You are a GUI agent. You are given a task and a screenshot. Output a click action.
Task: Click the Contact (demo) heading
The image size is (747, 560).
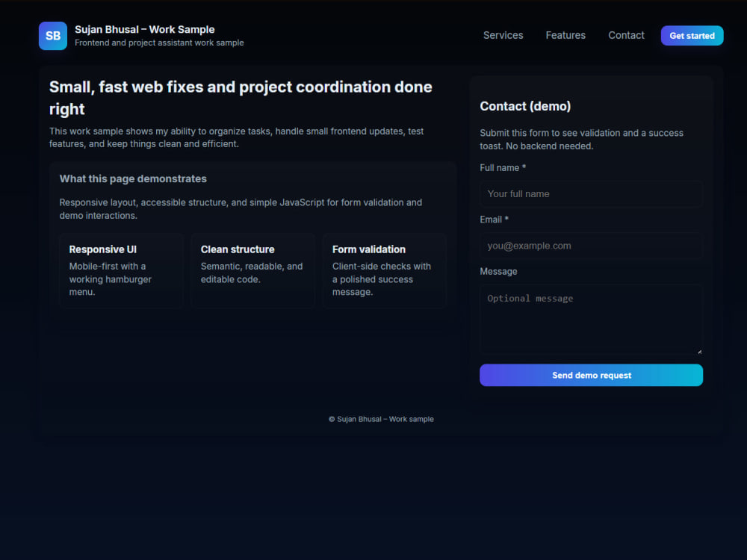[525, 106]
